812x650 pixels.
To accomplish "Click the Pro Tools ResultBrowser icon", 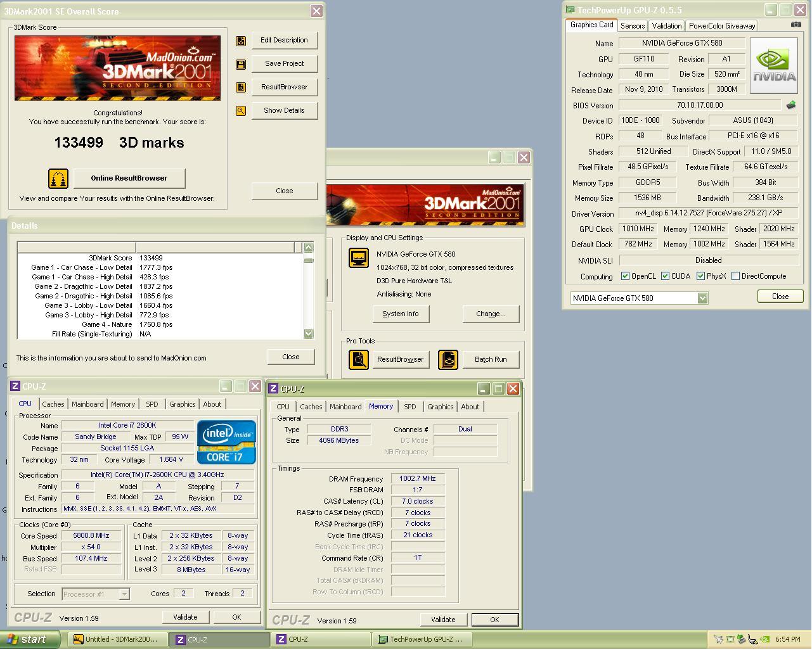I will tap(359, 360).
